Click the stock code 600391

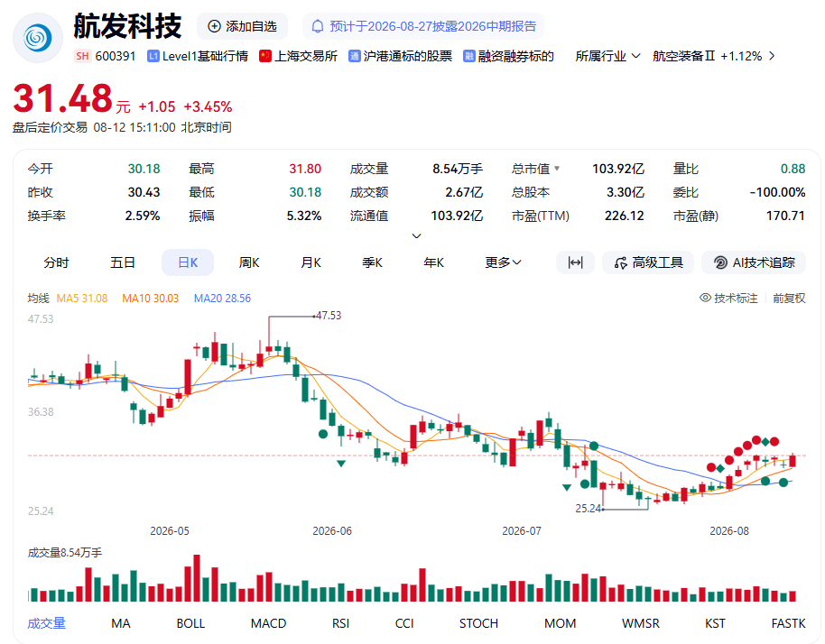pos(116,56)
